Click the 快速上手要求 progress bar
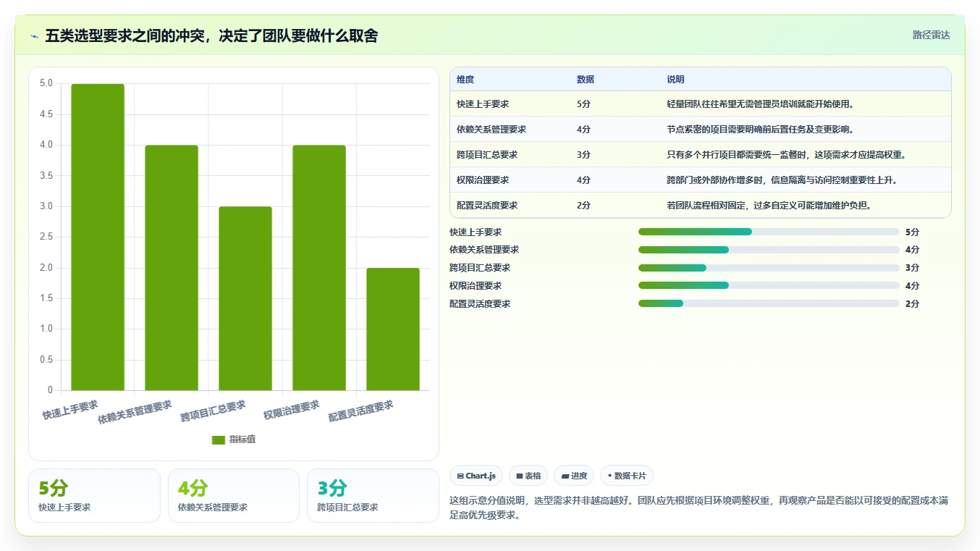980x551 pixels. pos(769,232)
